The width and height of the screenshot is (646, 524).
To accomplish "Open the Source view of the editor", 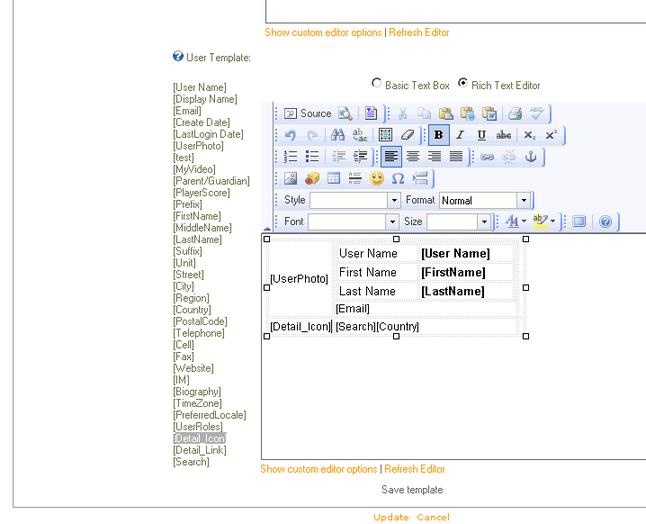I will pyautogui.click(x=308, y=113).
